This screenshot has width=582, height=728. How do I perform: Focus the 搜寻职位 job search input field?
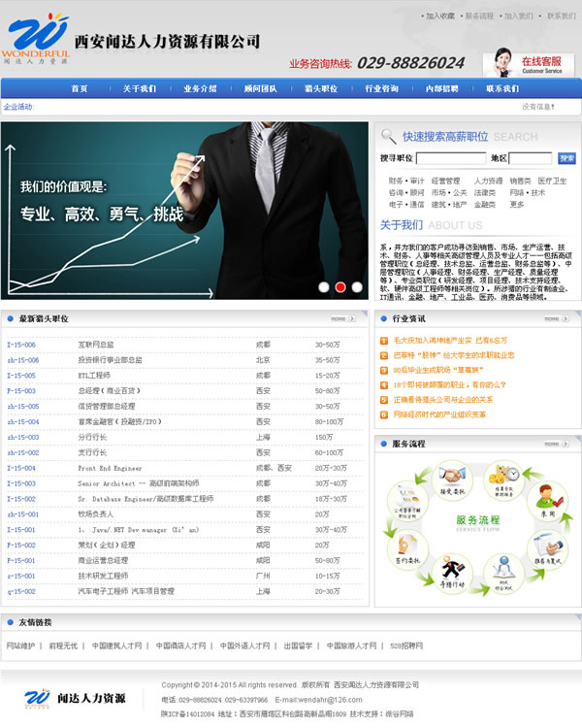[447, 158]
